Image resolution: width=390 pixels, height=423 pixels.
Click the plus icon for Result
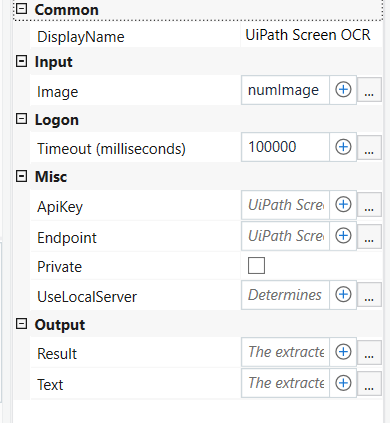(343, 352)
